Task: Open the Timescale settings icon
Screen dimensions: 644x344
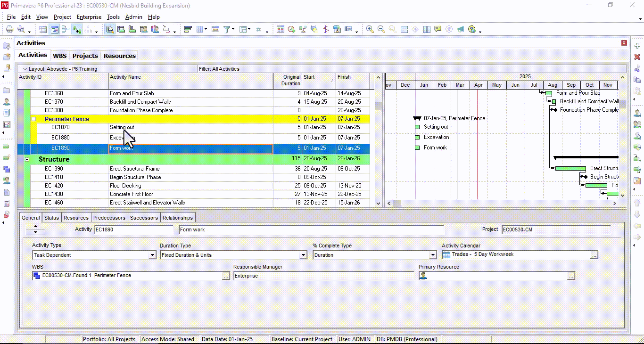Action: pos(215,29)
